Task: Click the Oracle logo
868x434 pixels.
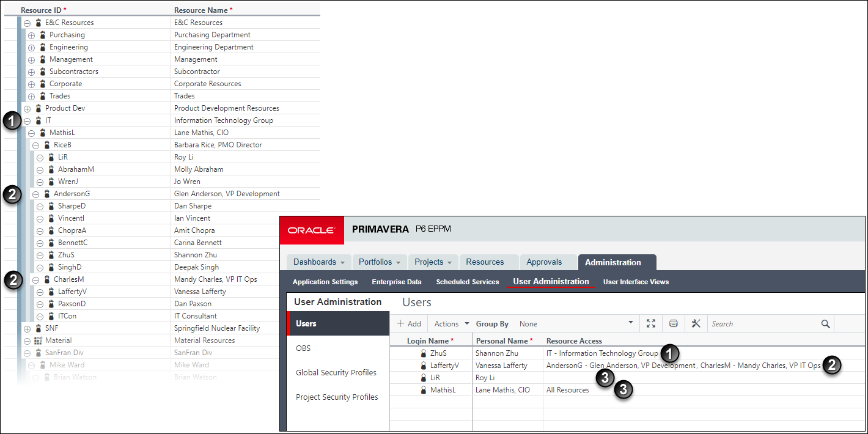Action: 312,230
